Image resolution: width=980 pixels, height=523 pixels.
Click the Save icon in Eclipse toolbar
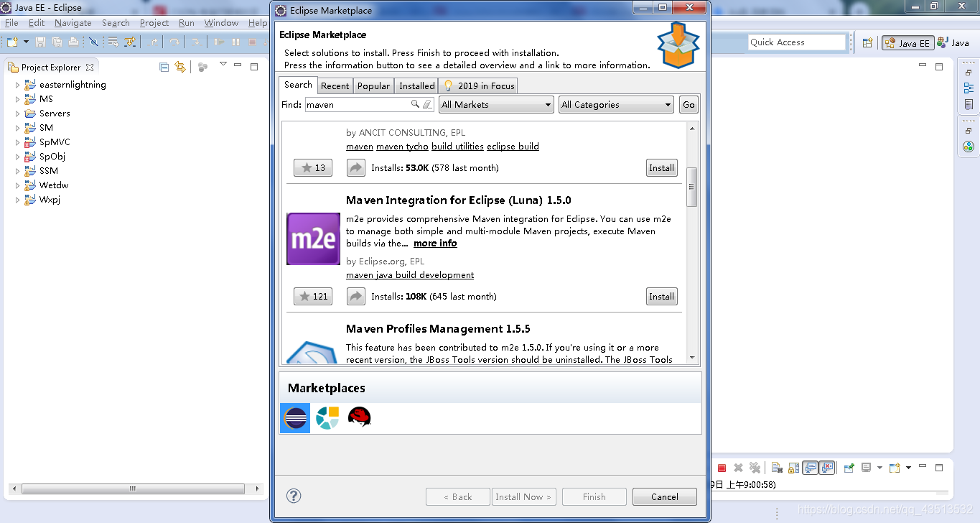tap(41, 42)
